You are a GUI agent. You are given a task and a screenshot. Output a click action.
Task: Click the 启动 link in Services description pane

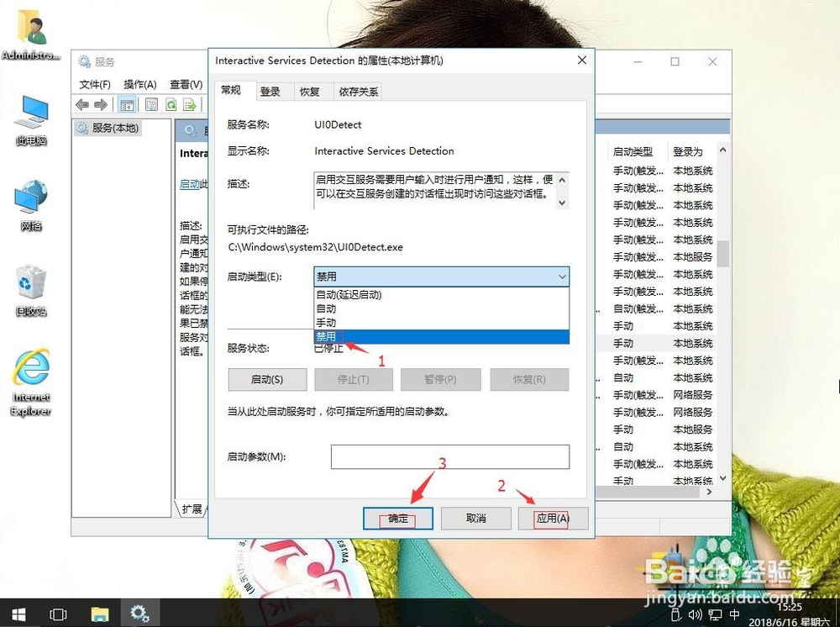(x=190, y=184)
